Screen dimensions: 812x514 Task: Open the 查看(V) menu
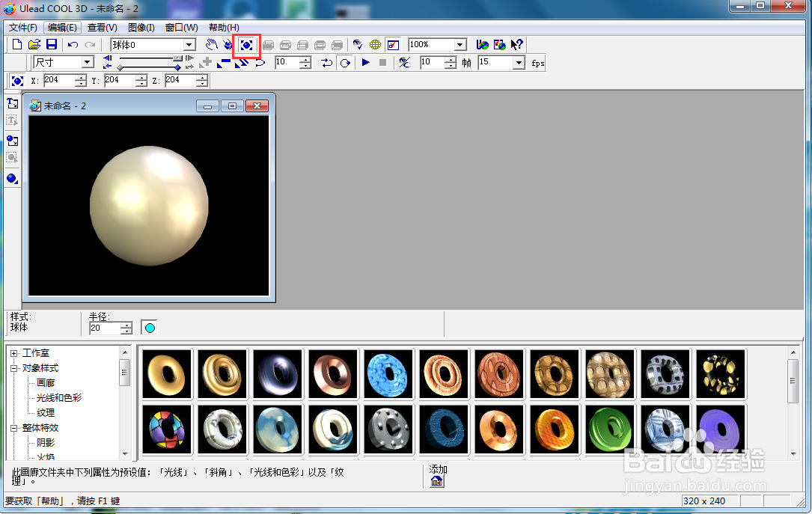coord(102,28)
